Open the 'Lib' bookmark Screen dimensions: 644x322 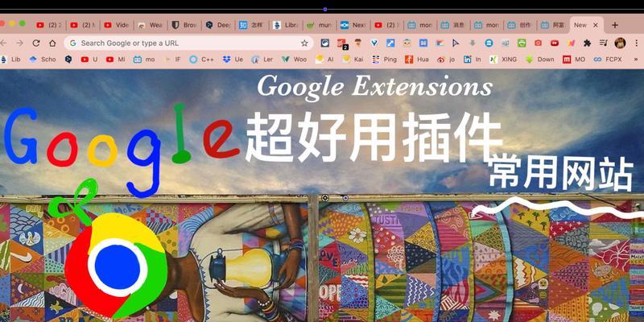tap(10, 60)
